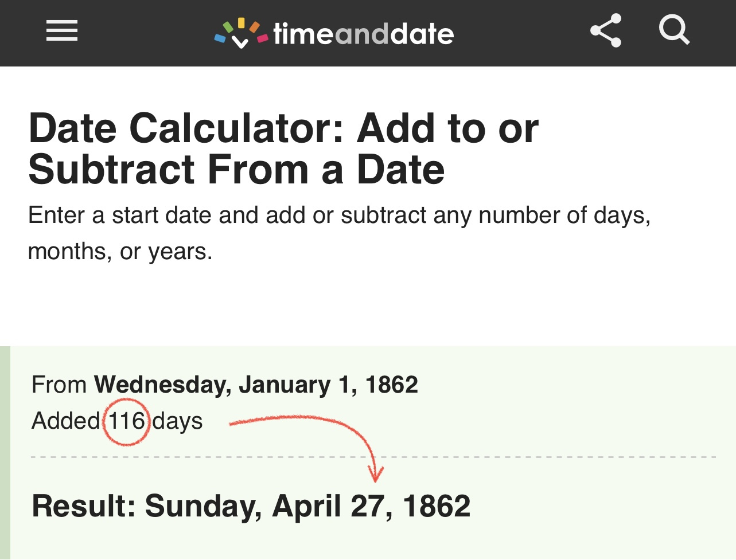Click the word "days" after 116

(x=178, y=421)
